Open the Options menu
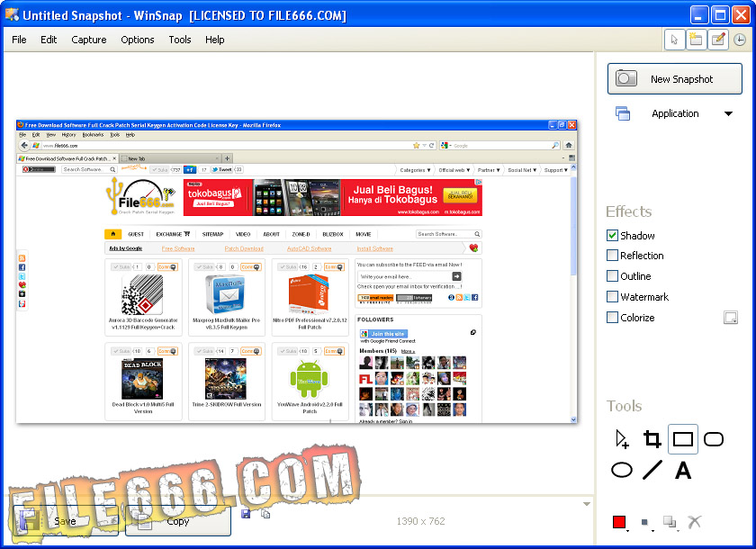Image resolution: width=756 pixels, height=549 pixels. [x=138, y=40]
